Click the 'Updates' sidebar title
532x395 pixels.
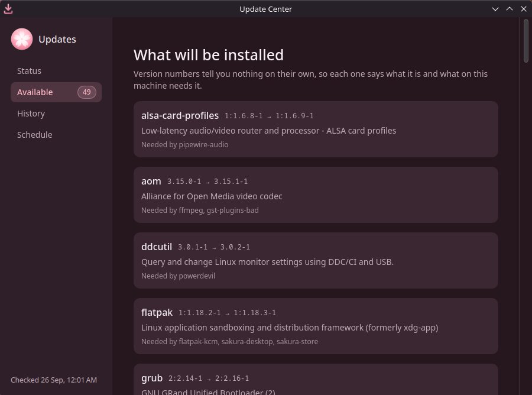click(x=57, y=40)
